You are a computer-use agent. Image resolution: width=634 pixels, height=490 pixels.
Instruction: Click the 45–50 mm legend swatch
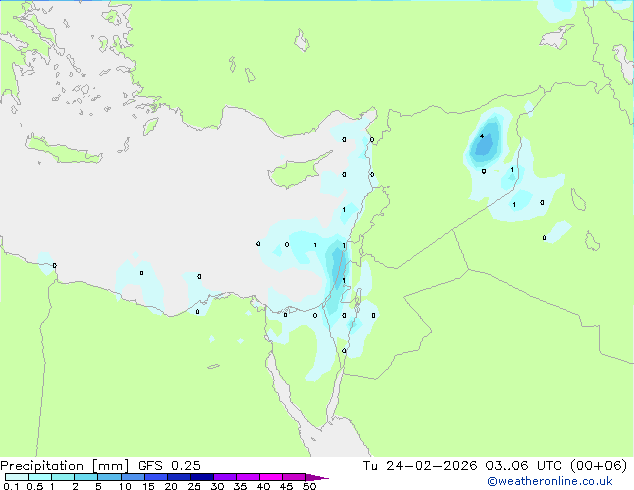(294, 477)
